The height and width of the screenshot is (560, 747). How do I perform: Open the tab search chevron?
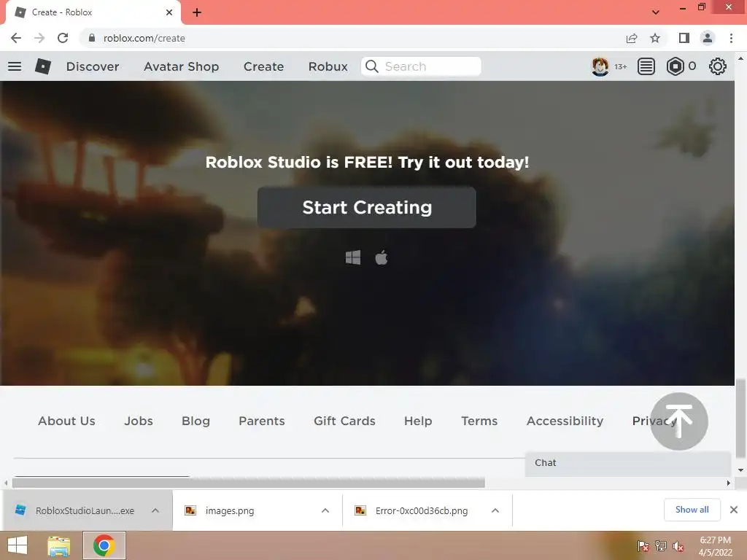coord(656,12)
